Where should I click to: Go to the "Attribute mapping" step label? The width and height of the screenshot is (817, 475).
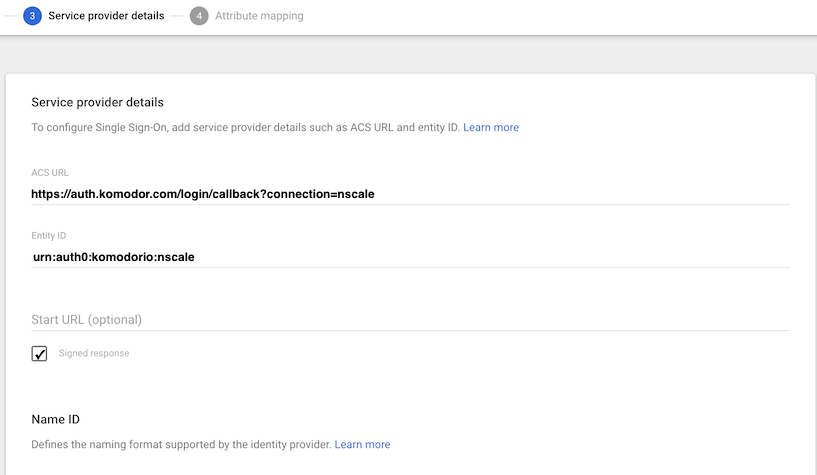pos(259,16)
